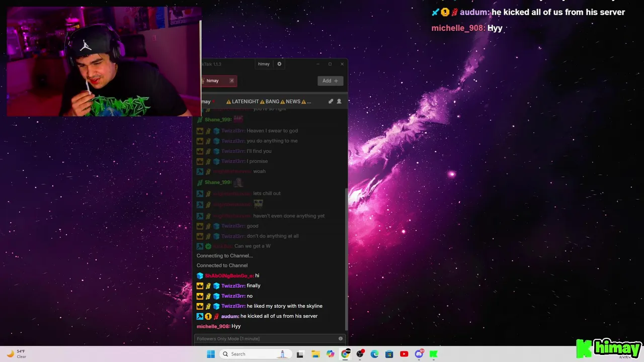Click the orange badge next to audum in chat window
Viewport: 644px width, 362px height.
[208, 316]
